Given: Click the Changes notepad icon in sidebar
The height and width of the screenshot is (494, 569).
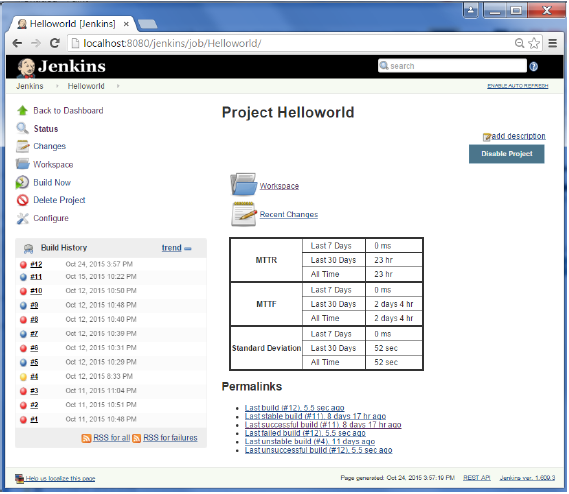Looking at the screenshot, I should pos(22,146).
